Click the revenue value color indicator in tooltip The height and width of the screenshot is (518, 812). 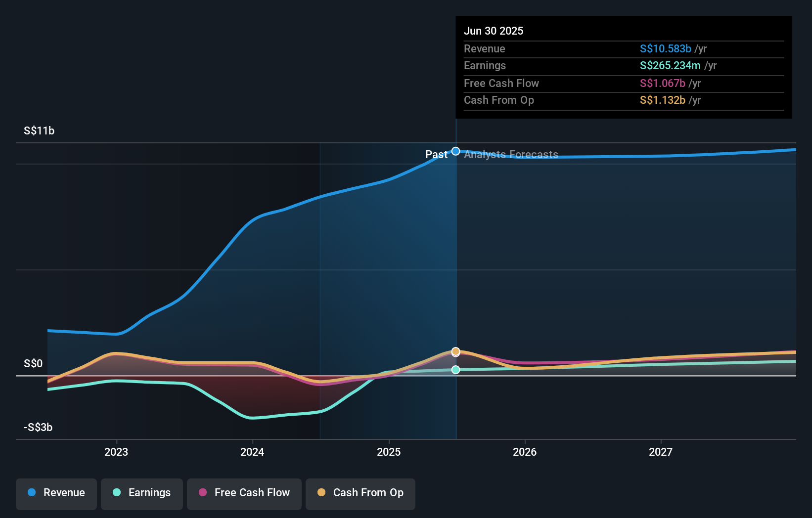(x=665, y=49)
